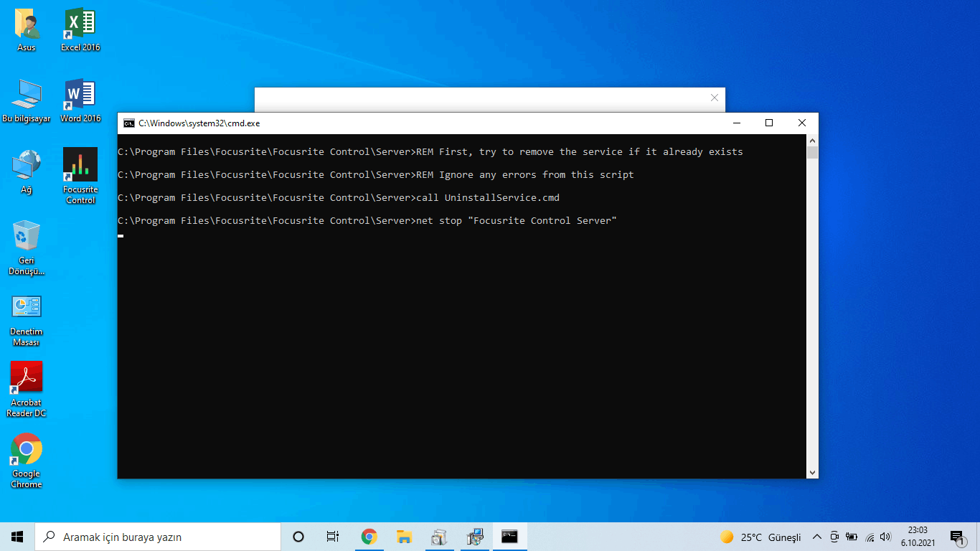
Task: Click the cmd vertical scrollbar thumb
Action: [812, 153]
